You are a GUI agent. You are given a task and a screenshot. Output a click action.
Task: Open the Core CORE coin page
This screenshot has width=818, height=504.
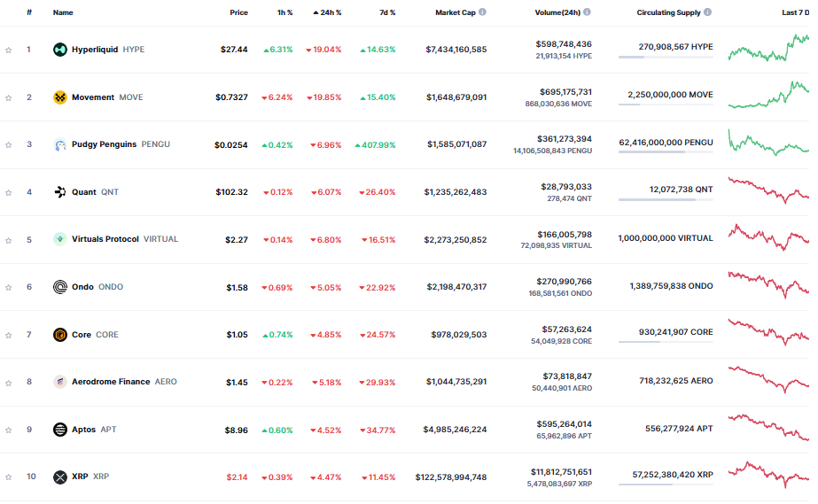click(95, 335)
